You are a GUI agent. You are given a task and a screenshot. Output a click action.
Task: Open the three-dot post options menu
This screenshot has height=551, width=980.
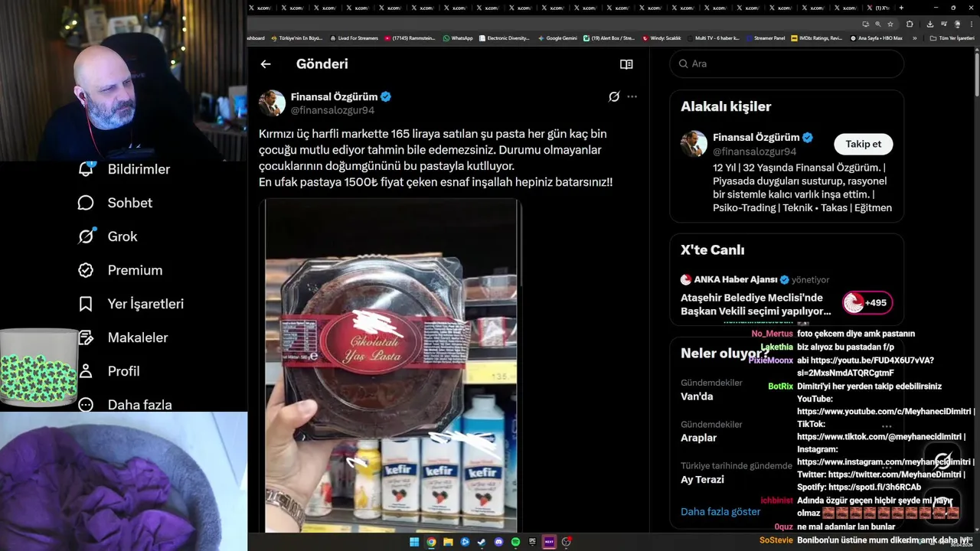click(632, 96)
